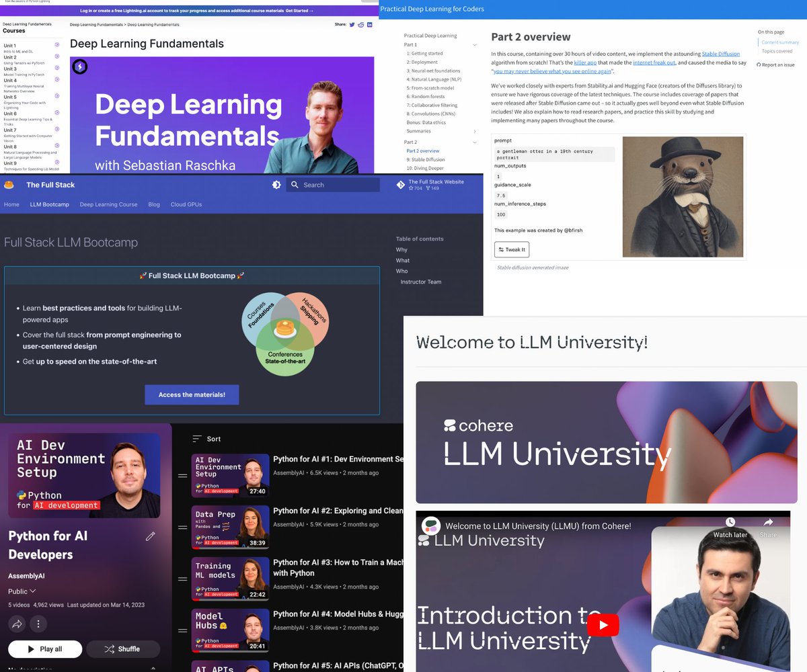This screenshot has width=807, height=672.
Task: Share the Python for AI Developers playlist
Action: (x=17, y=624)
